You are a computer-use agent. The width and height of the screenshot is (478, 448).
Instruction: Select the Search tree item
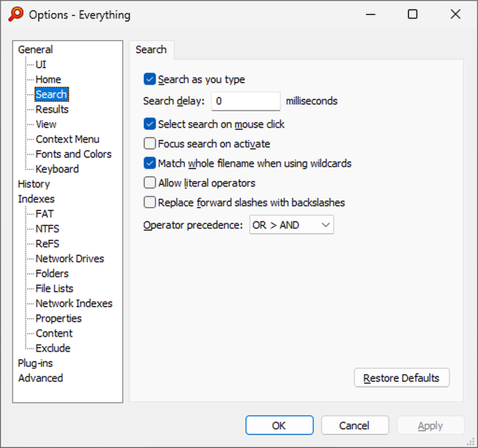point(51,94)
